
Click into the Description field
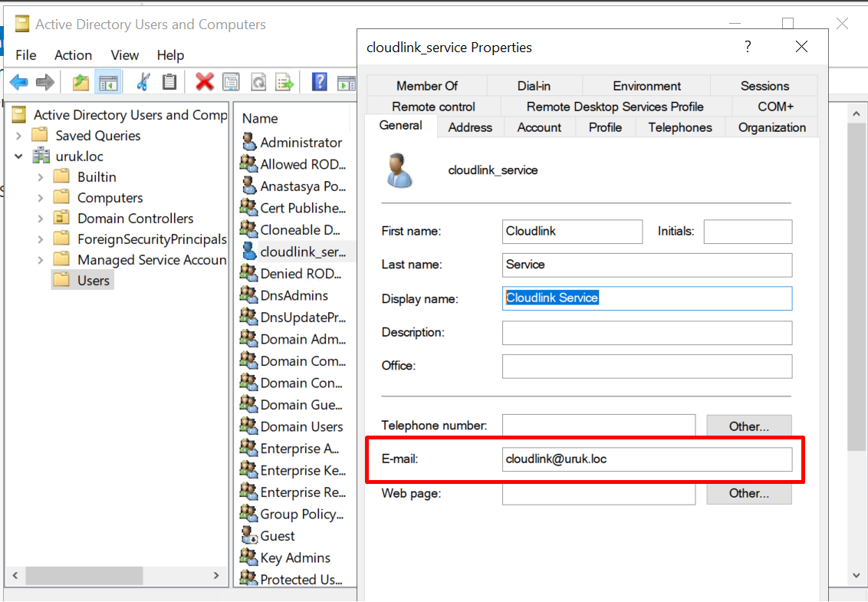tap(647, 332)
